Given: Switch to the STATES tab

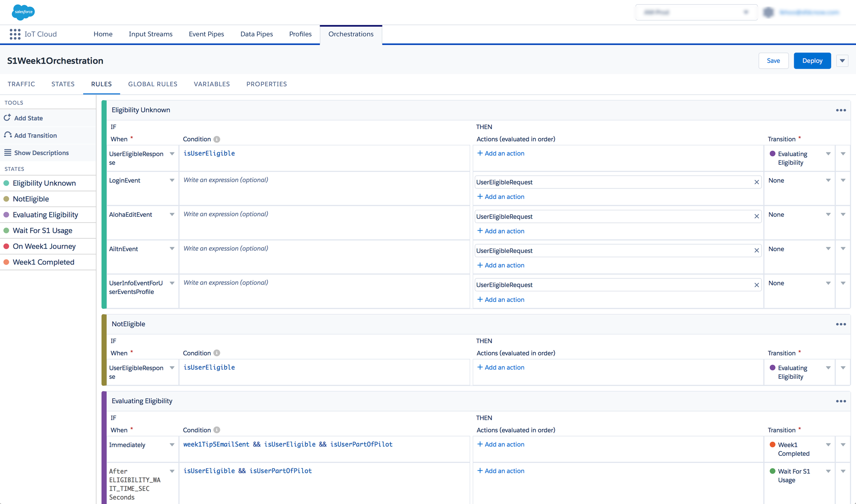Looking at the screenshot, I should coord(63,84).
